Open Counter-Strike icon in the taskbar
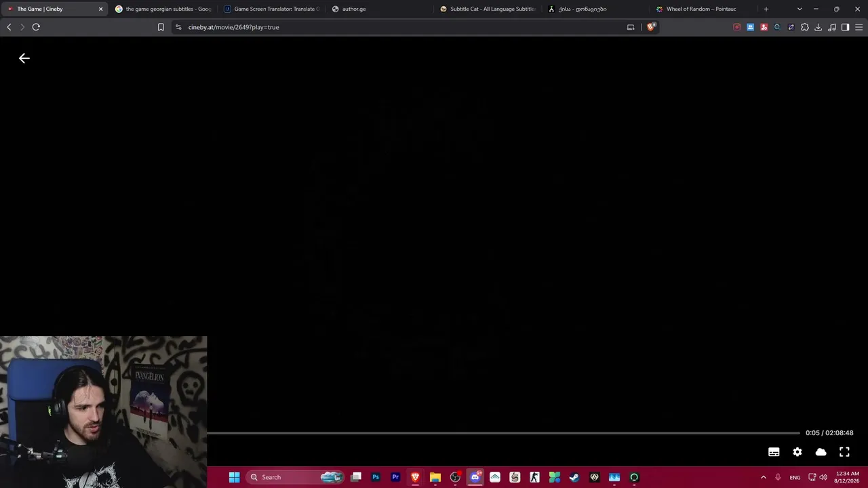The image size is (868, 488). pos(534,477)
